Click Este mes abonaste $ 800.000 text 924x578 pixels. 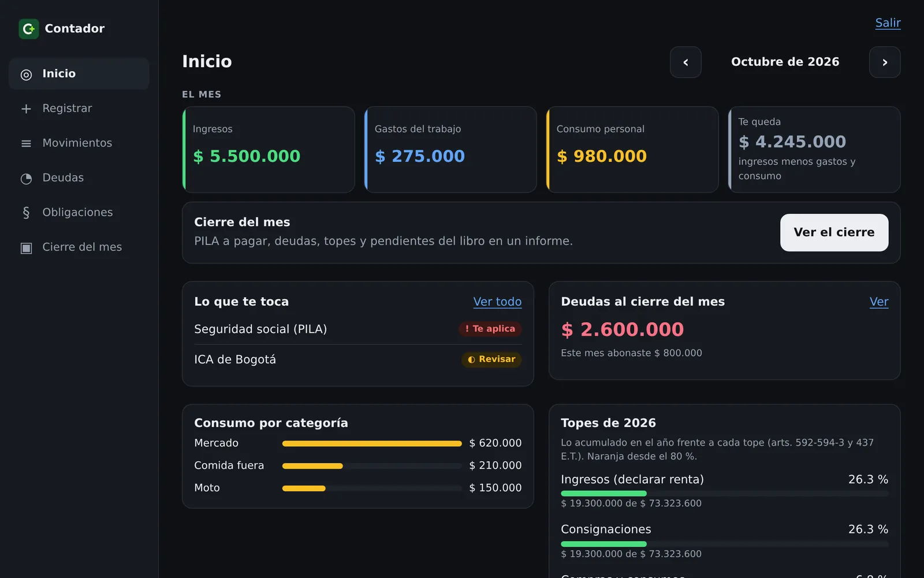631,353
